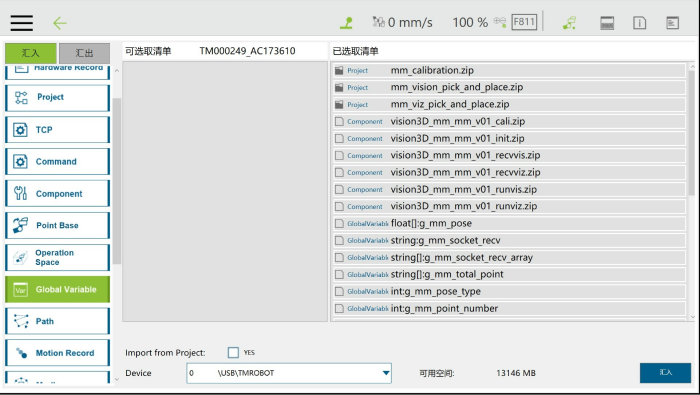This screenshot has height=395, width=700.
Task: Switch to the 汇出 export tab
Action: coord(84,53)
